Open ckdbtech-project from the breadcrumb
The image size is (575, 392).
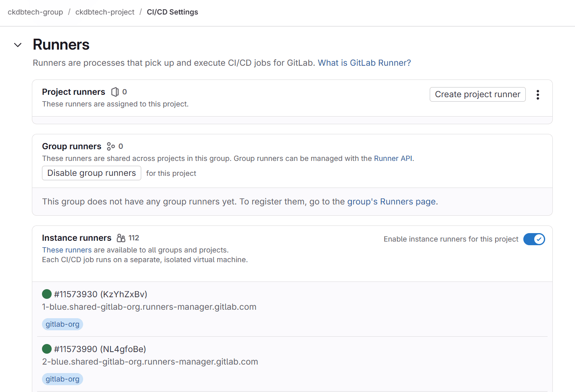coord(105,12)
